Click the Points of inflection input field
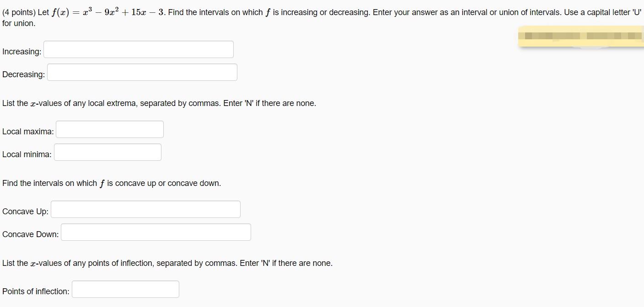 [x=125, y=289]
